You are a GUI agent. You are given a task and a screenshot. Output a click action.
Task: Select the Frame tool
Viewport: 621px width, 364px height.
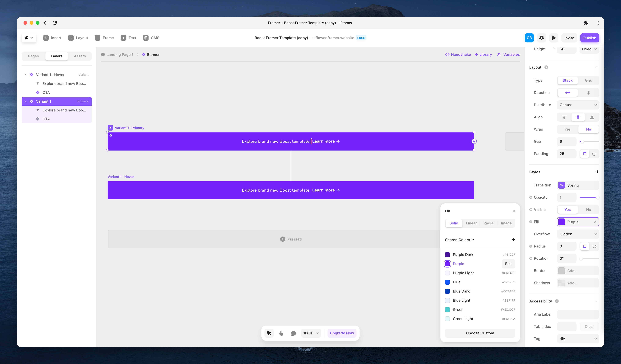105,38
